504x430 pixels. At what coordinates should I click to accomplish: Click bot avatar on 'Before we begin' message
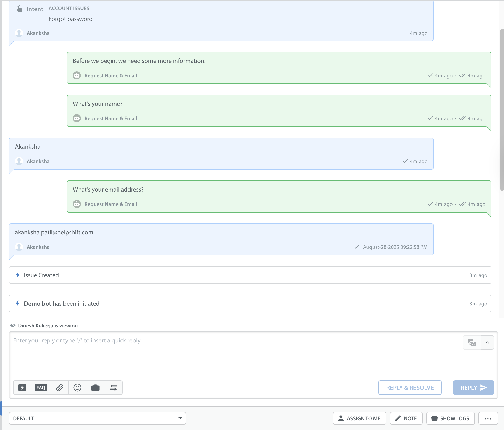pos(77,76)
